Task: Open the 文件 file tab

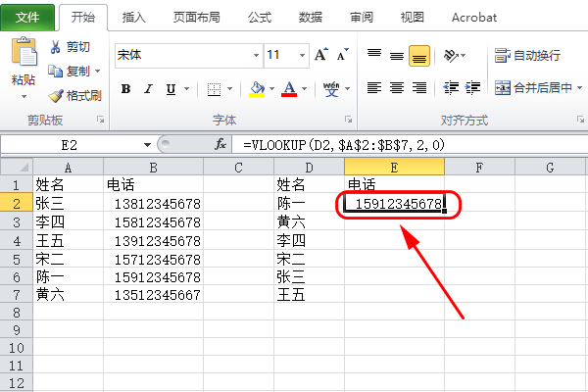Action: [x=27, y=18]
